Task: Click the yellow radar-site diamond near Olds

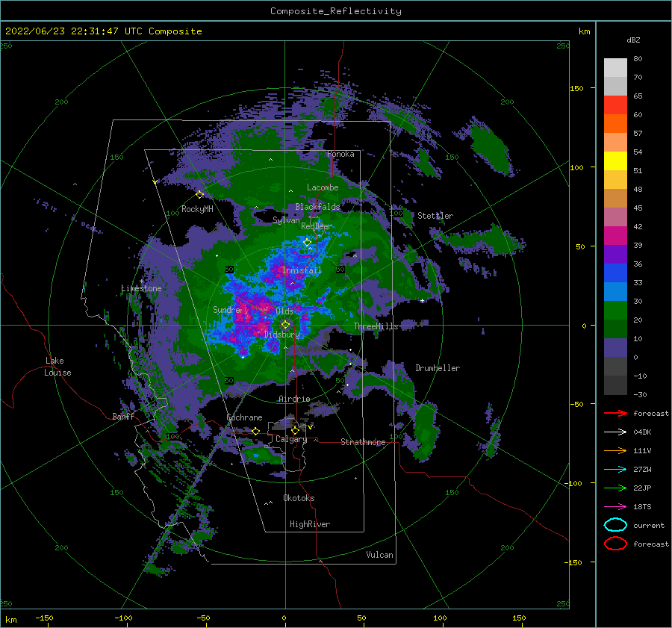Action: (285, 325)
